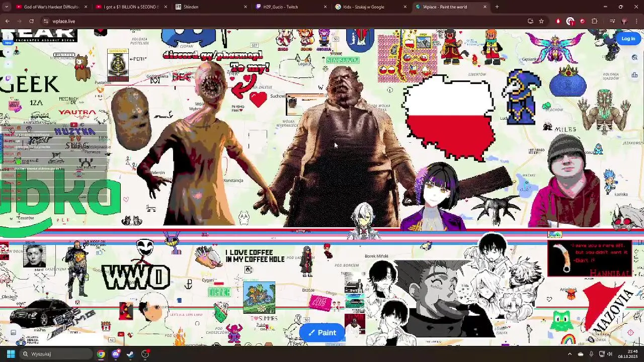The height and width of the screenshot is (362, 644).
Task: Click the OneDrive cloud tray icon
Action: [580, 354]
